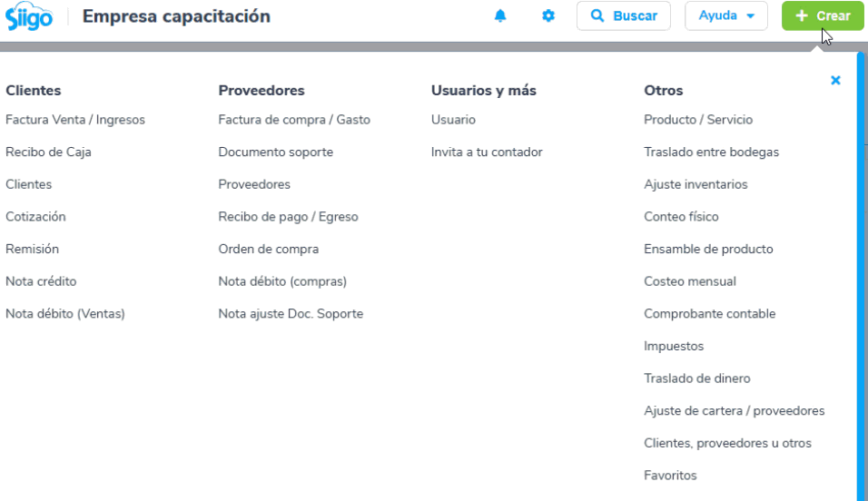Expand the Ayuda dropdown
The image size is (868, 501).
tap(725, 16)
